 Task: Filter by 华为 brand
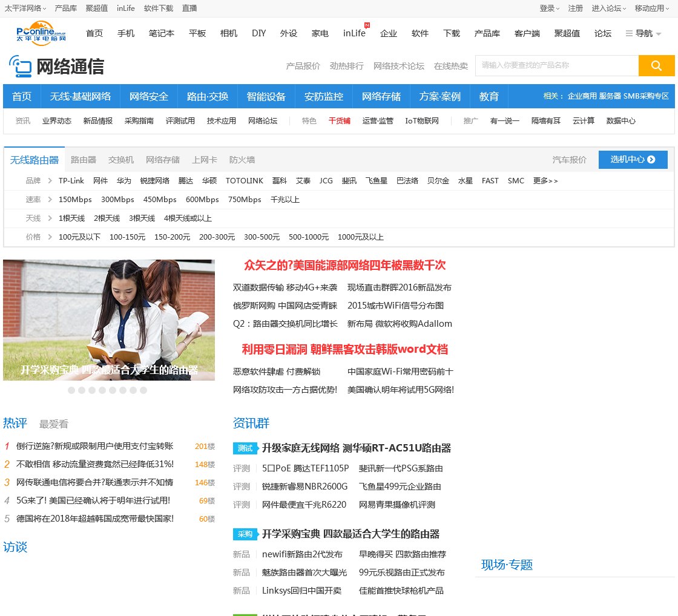pyautogui.click(x=123, y=181)
